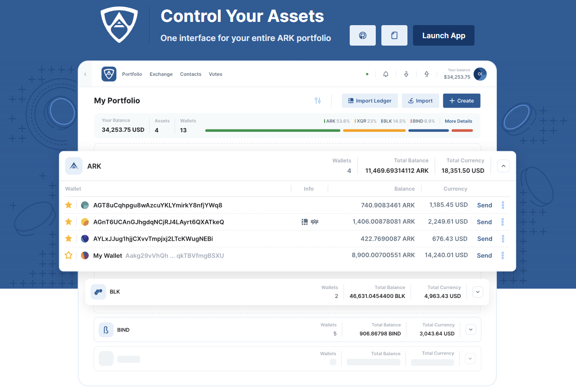The image size is (576, 392).
Task: Click the 34,253.75 USD balance summary
Action: (x=123, y=130)
